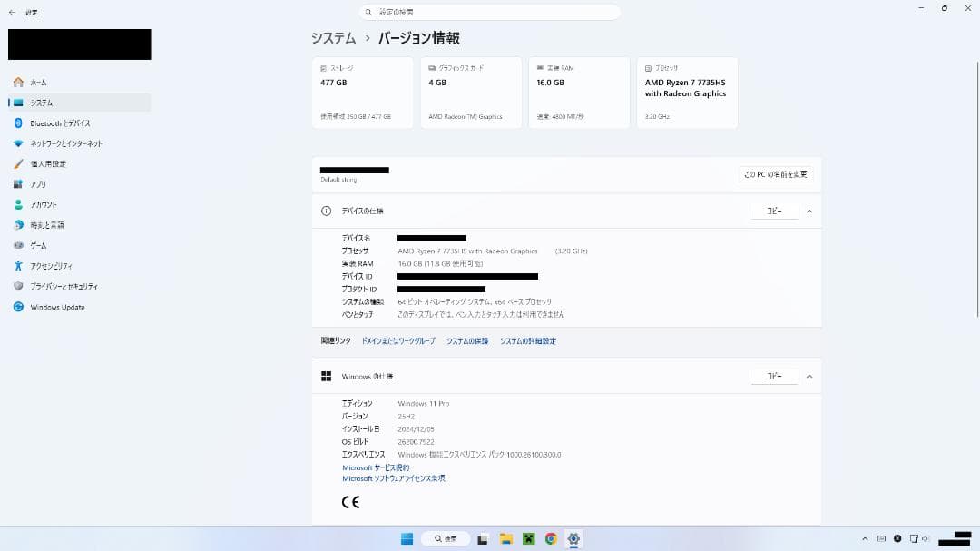Open Bluetooth とデバイス from the sidebar
The height and width of the screenshot is (551, 980).
(x=64, y=123)
